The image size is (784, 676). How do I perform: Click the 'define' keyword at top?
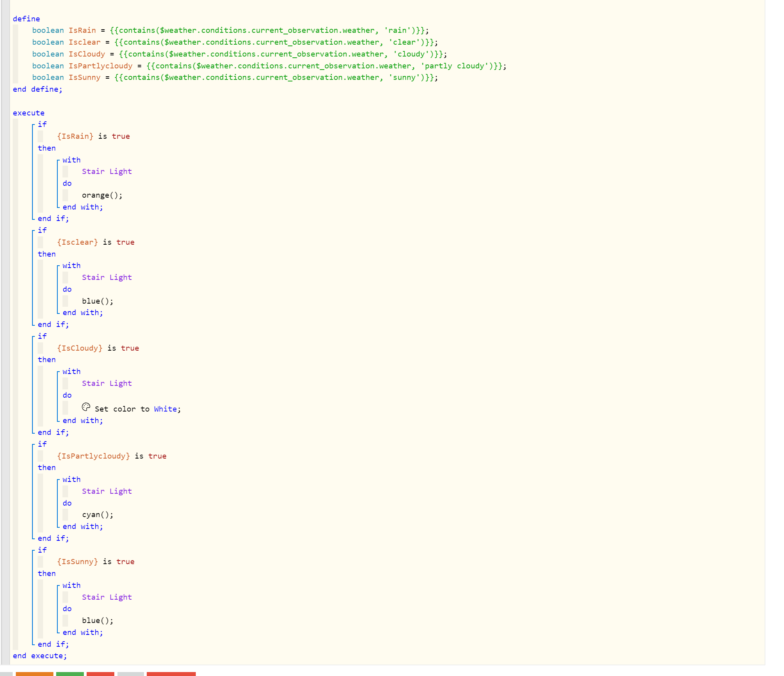[x=26, y=19]
